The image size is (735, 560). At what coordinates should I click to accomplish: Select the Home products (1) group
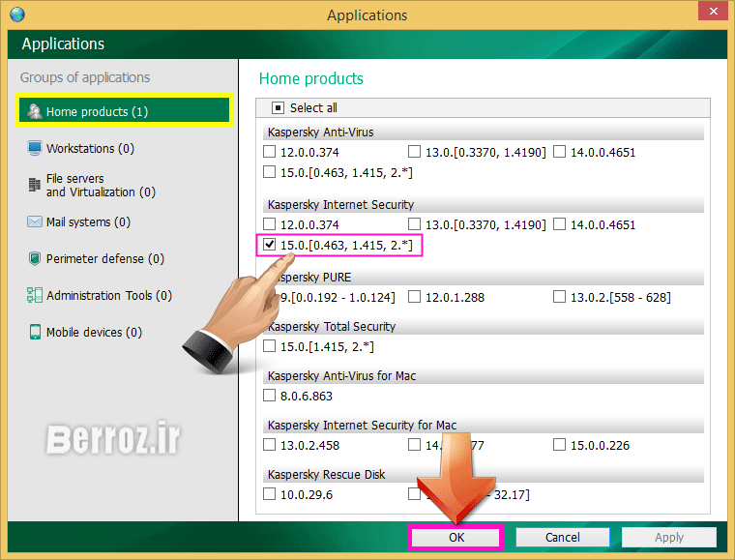click(124, 111)
